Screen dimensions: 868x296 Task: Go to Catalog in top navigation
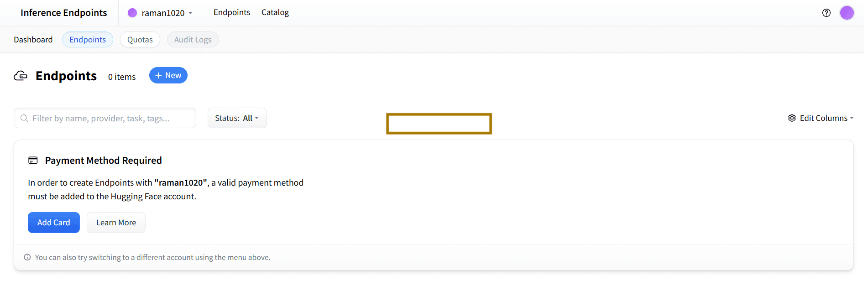275,12
